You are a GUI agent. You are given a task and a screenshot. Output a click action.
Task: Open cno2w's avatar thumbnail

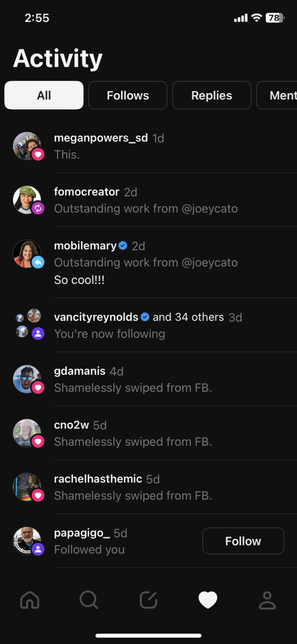[26, 433]
